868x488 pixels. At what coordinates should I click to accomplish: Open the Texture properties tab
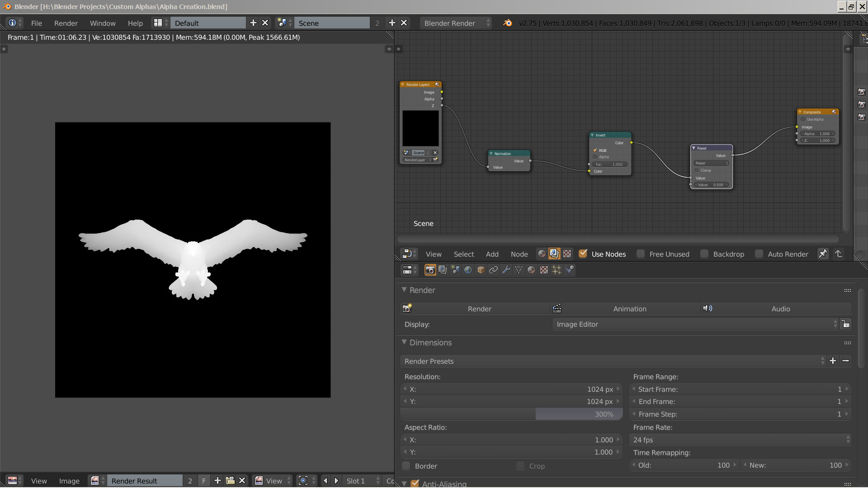tap(544, 270)
